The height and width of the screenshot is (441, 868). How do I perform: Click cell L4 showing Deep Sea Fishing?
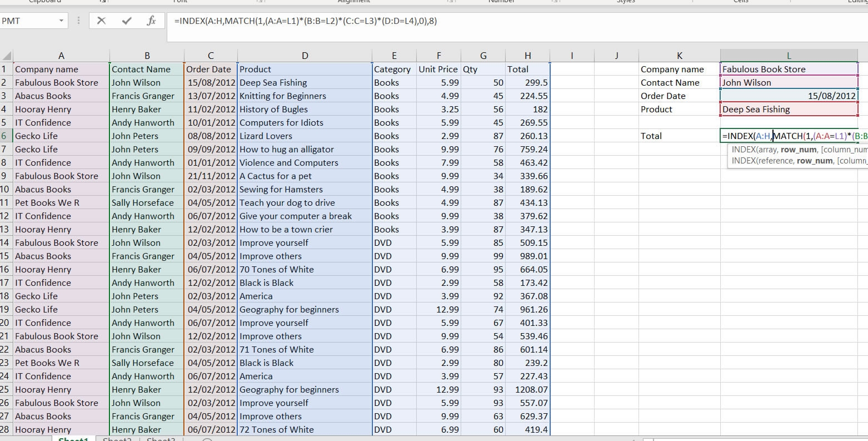coord(788,109)
